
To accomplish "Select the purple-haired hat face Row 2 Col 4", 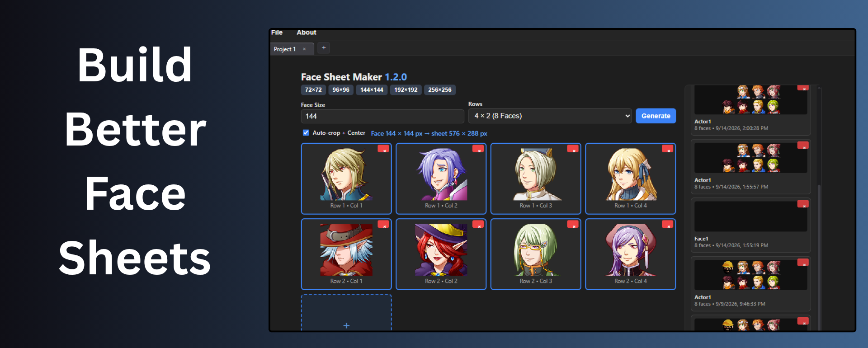I will click(x=631, y=254).
